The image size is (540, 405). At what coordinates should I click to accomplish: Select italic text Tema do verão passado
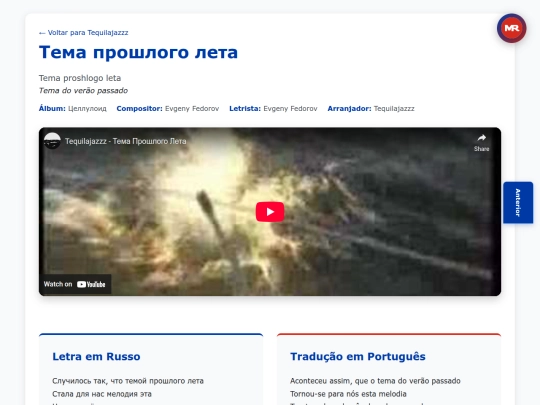[x=83, y=91]
